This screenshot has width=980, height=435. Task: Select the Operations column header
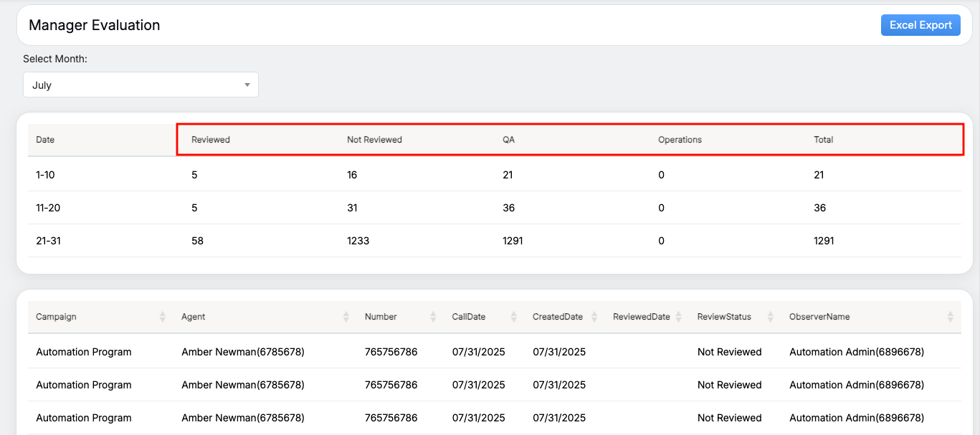click(x=680, y=140)
